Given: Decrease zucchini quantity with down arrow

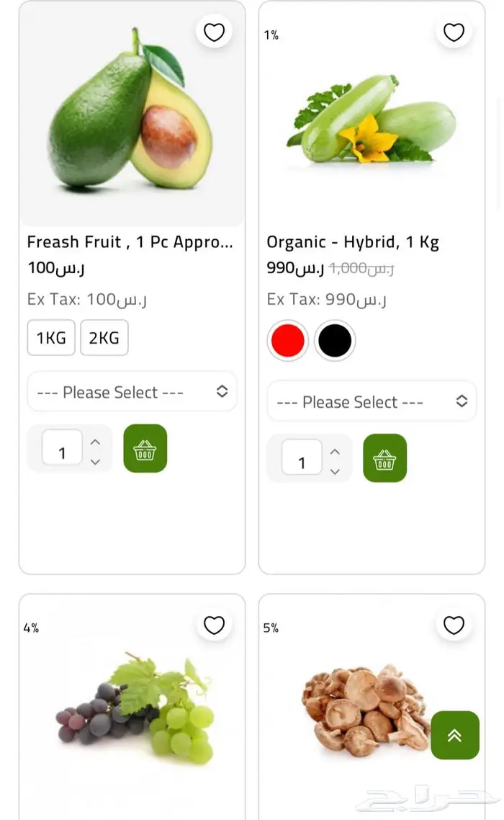Looking at the screenshot, I should [335, 472].
